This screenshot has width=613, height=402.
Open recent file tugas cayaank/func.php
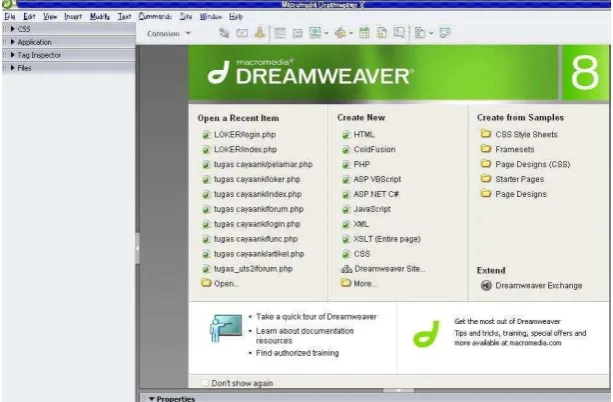pyautogui.click(x=256, y=239)
